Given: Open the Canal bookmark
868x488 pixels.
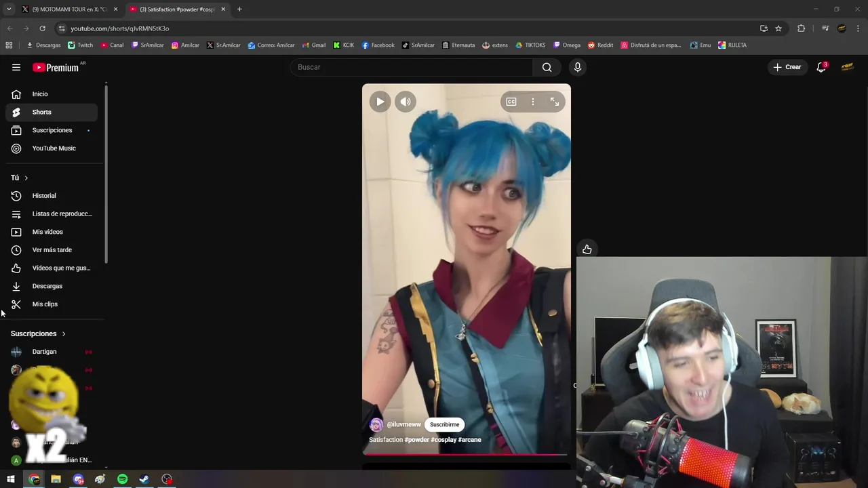Looking at the screenshot, I should pyautogui.click(x=112, y=45).
